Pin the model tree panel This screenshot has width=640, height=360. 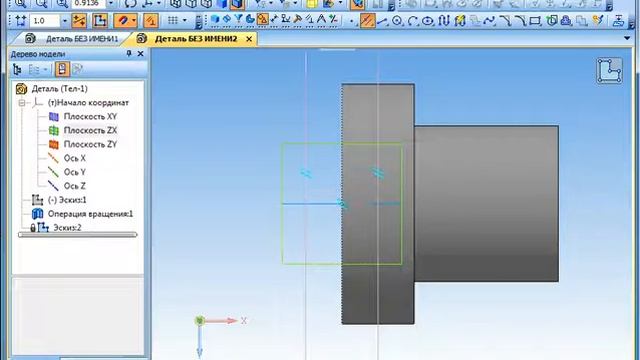(x=129, y=54)
